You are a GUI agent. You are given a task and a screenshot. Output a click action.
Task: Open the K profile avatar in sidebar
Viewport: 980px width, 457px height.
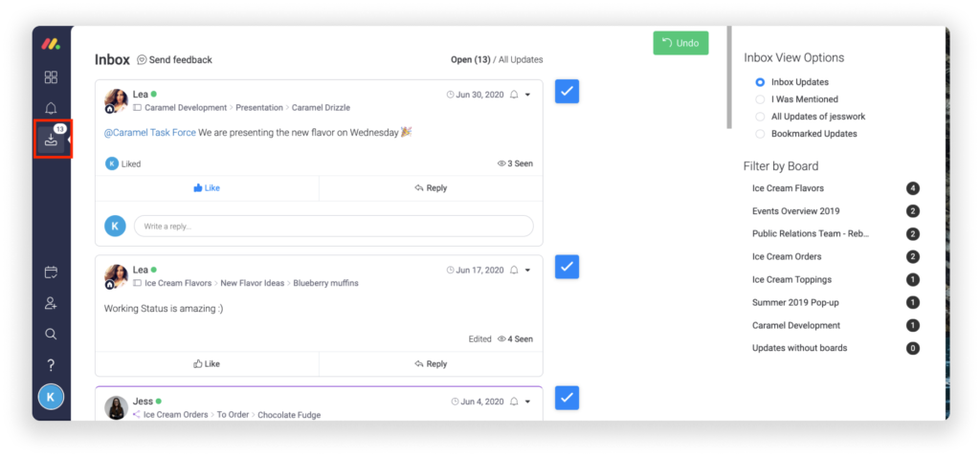[x=52, y=397]
